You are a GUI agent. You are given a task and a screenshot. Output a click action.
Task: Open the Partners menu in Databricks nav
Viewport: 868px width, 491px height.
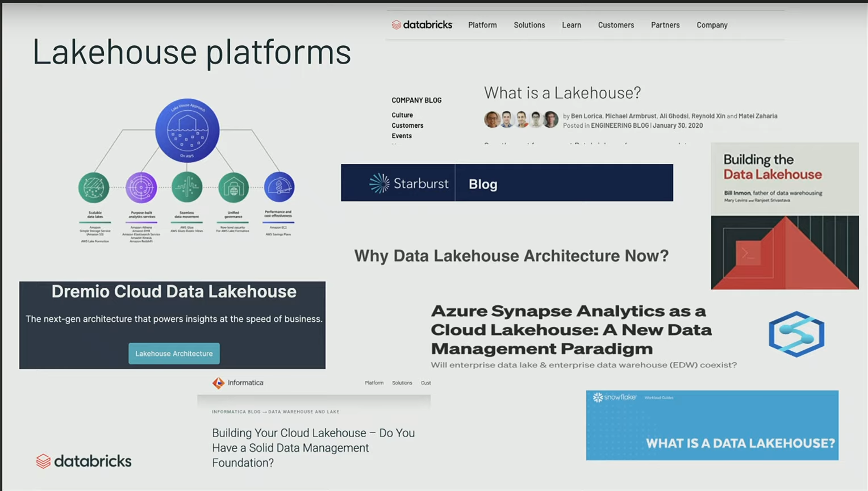[x=665, y=25]
